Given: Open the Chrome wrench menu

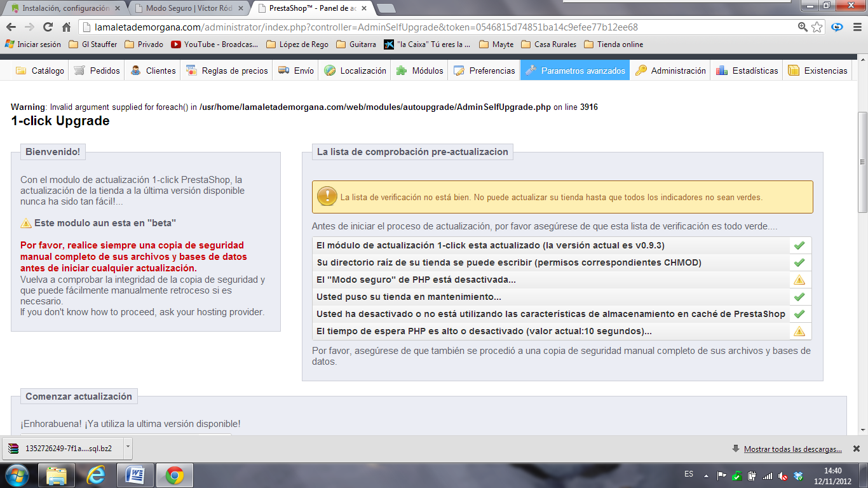Looking at the screenshot, I should tap(857, 27).
